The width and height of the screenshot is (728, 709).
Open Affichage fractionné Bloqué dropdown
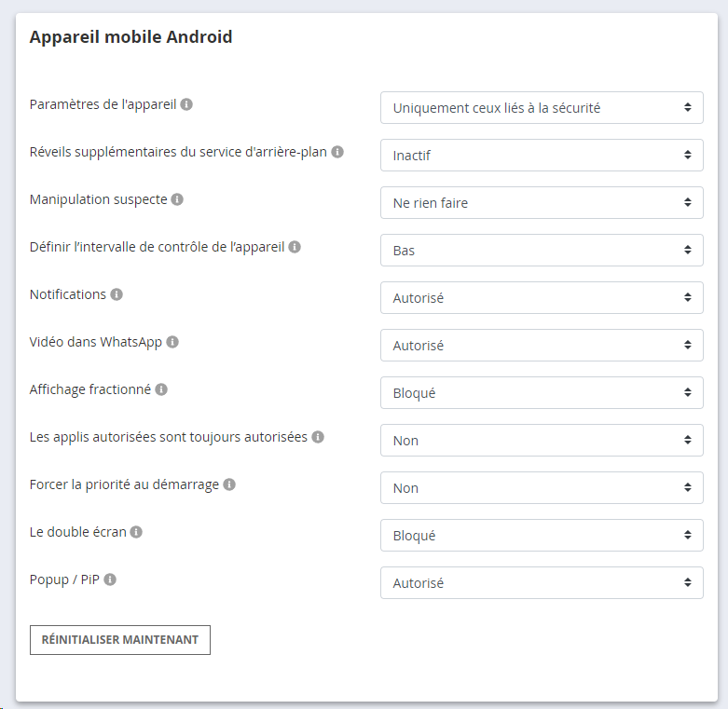pos(542,392)
